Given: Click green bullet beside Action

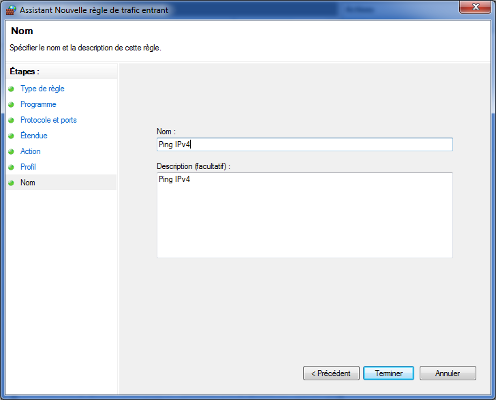Looking at the screenshot, I should [x=11, y=152].
